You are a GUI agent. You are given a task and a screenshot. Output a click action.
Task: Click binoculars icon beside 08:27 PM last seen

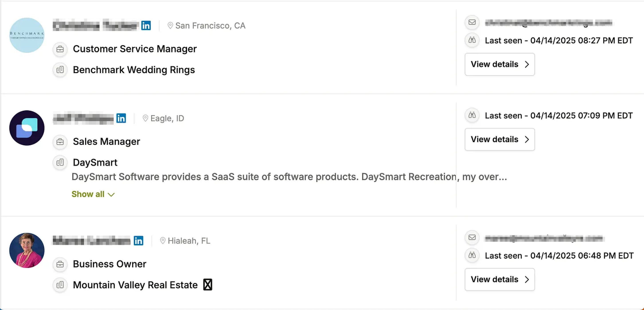(x=472, y=40)
